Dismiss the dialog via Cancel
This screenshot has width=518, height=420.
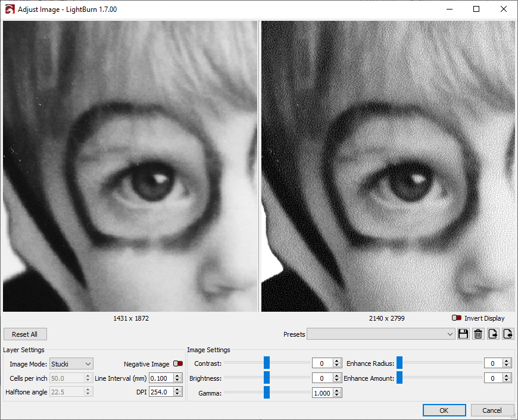(x=492, y=410)
